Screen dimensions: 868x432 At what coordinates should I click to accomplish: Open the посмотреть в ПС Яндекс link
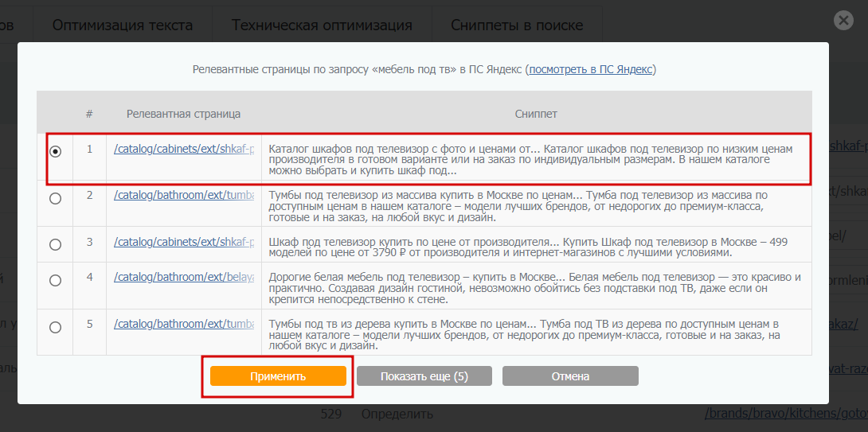[591, 69]
